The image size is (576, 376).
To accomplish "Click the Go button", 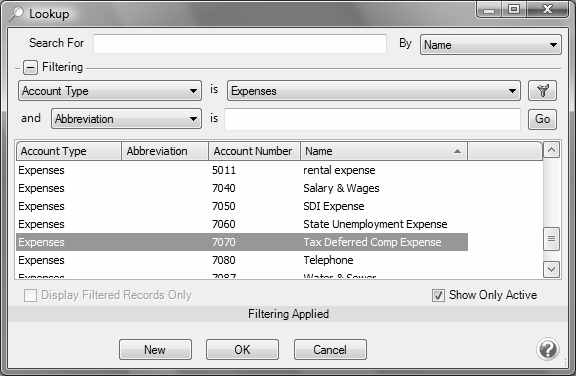I will (x=542, y=119).
